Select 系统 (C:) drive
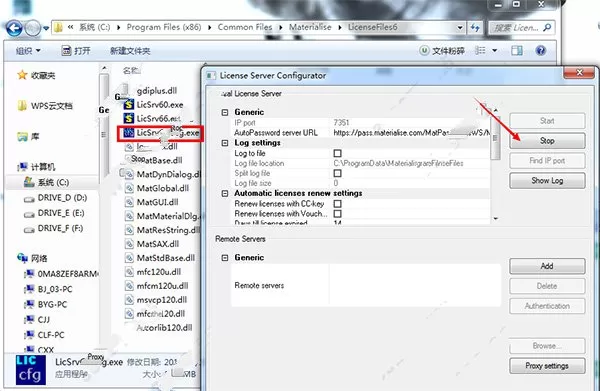600x391 pixels. 46,182
